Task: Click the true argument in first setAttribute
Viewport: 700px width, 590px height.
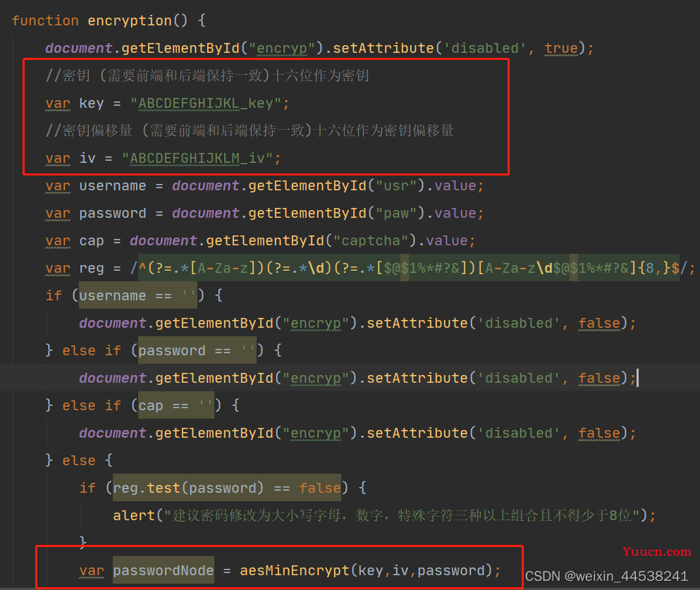Action: pyautogui.click(x=561, y=48)
